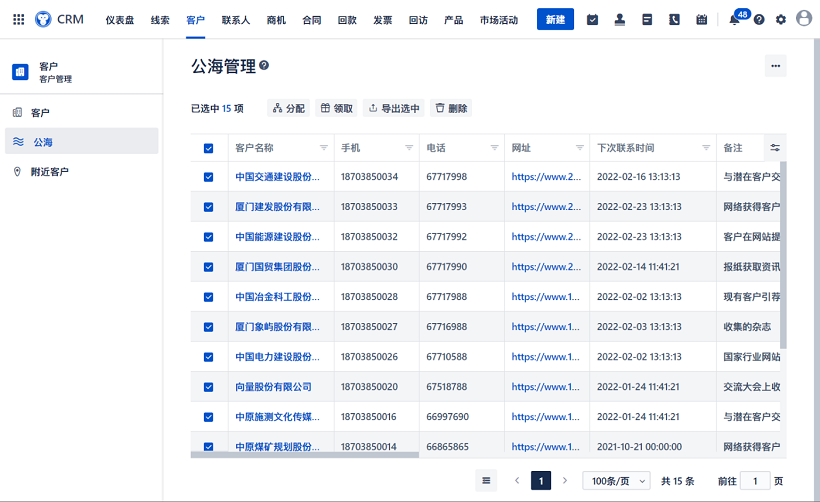Open the calendar icon in top bar

click(x=701, y=20)
